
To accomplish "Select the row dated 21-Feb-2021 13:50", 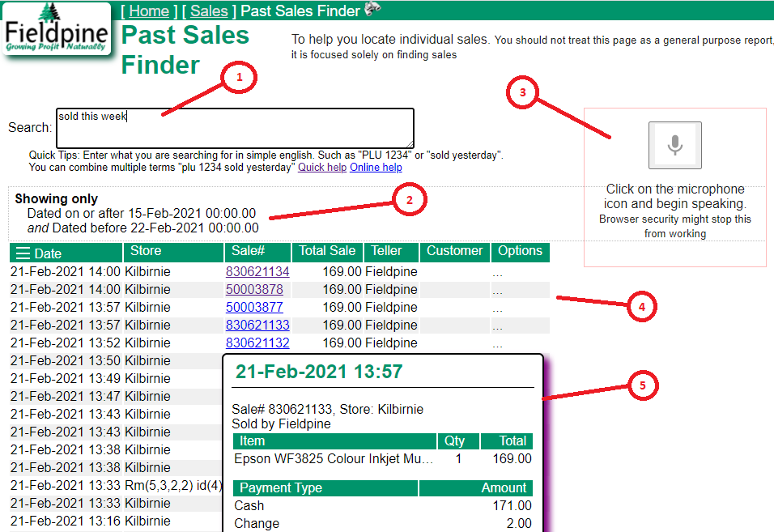I will [x=116, y=361].
